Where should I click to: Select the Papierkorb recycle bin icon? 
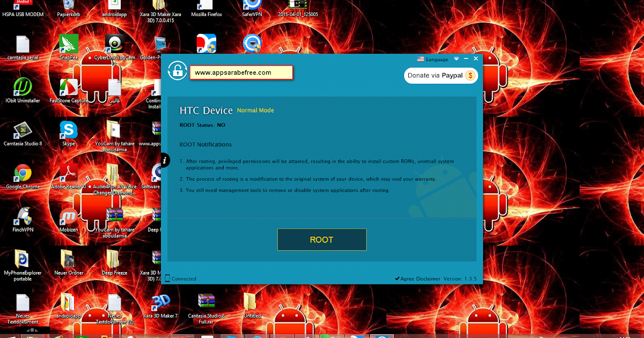tap(69, 9)
